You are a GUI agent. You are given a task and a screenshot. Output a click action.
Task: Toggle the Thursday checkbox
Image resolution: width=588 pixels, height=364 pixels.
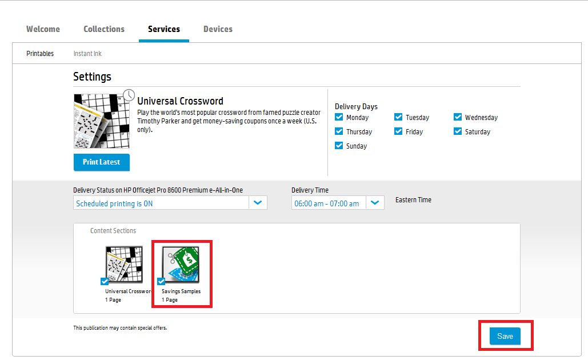(339, 131)
